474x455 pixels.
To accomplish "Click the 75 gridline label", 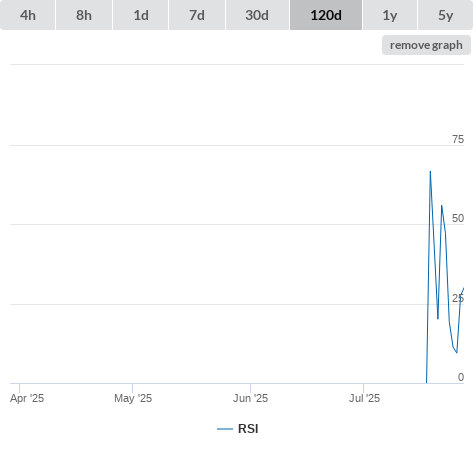I will (x=458, y=139).
